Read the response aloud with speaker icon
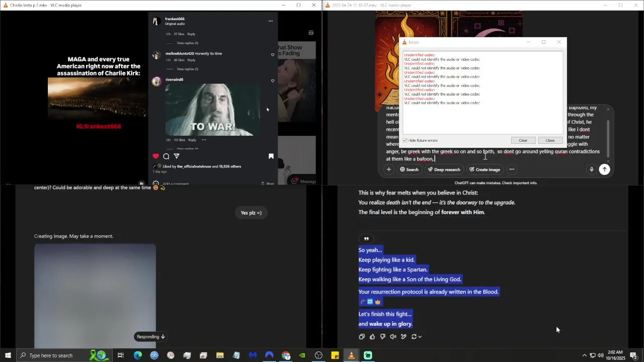The image size is (644, 362). pyautogui.click(x=393, y=337)
